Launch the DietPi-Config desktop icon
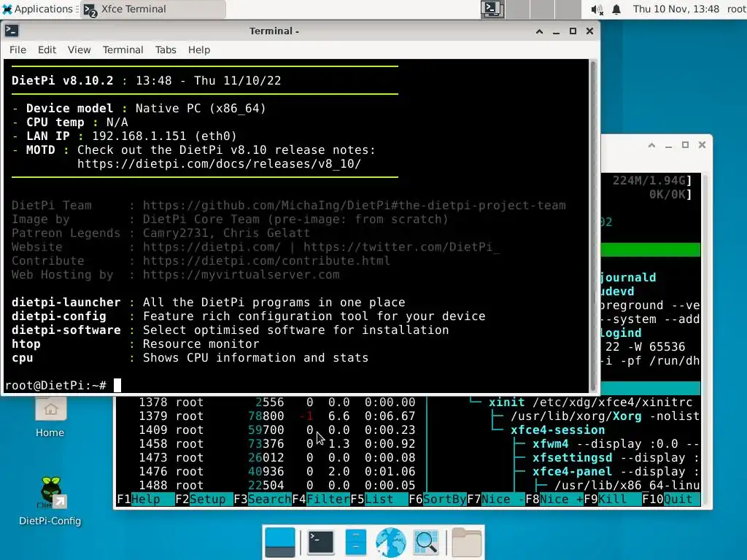Viewport: 747px width, 560px height. coord(50,500)
